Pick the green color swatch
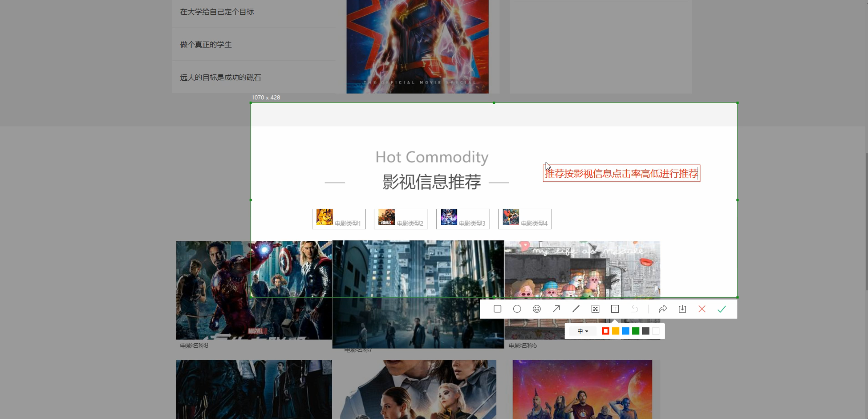 [x=636, y=331]
